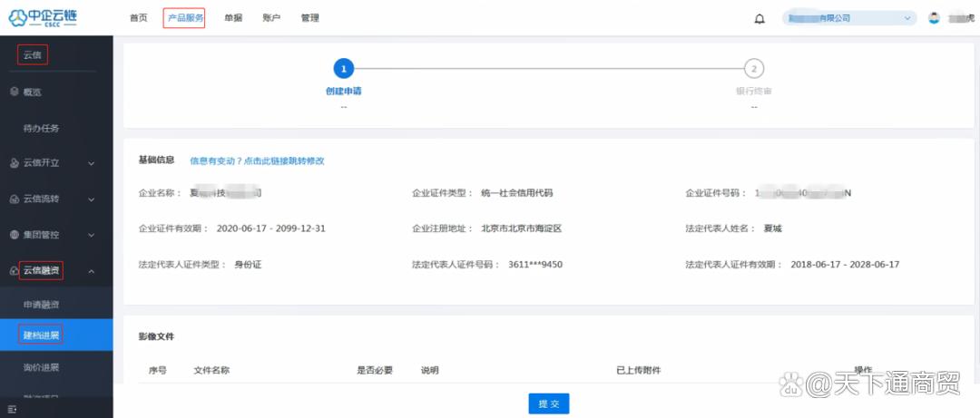Collapse the 云信融资 menu chevron
Screen dimensions: 980x418
92,271
